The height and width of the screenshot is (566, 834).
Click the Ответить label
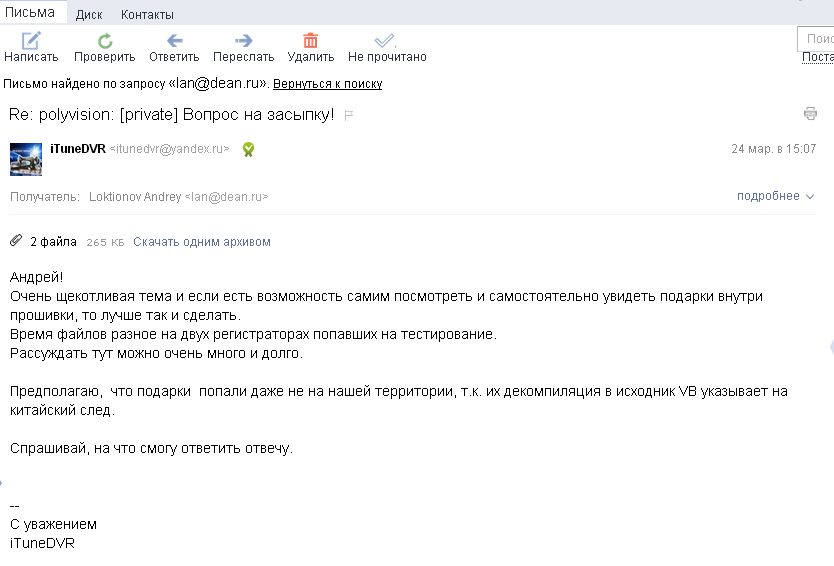pos(174,57)
